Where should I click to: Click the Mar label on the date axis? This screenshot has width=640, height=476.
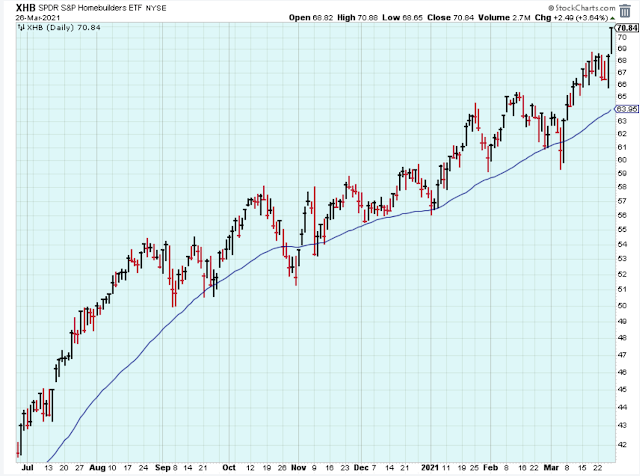[551, 467]
